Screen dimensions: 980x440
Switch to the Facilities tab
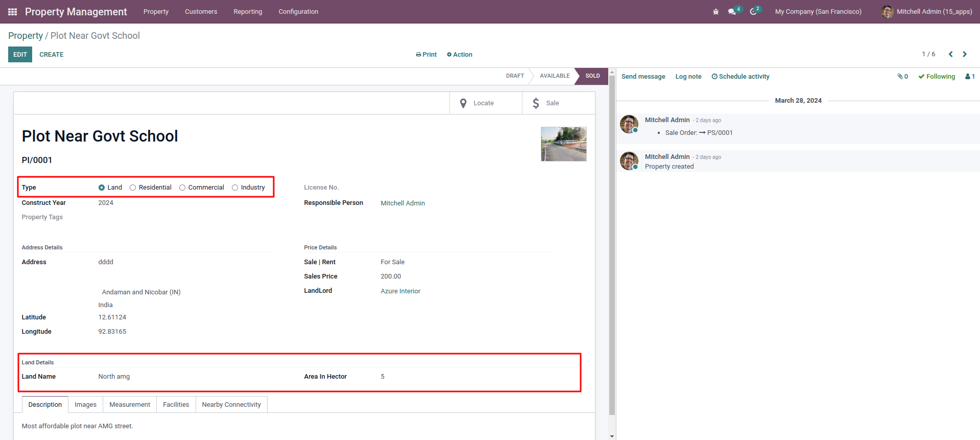(x=176, y=405)
